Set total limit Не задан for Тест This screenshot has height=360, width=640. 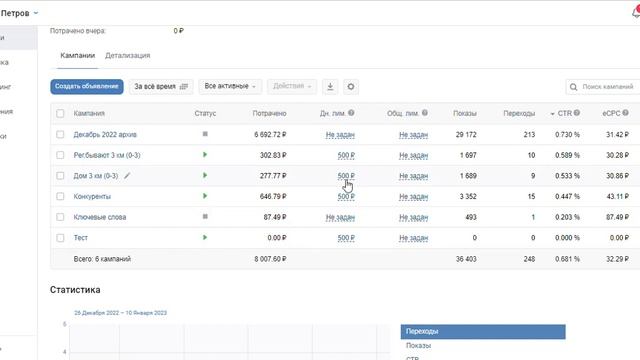(x=413, y=238)
